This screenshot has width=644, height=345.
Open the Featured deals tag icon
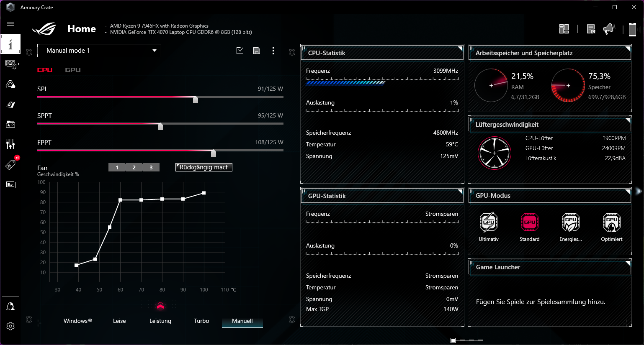pyautogui.click(x=10, y=164)
